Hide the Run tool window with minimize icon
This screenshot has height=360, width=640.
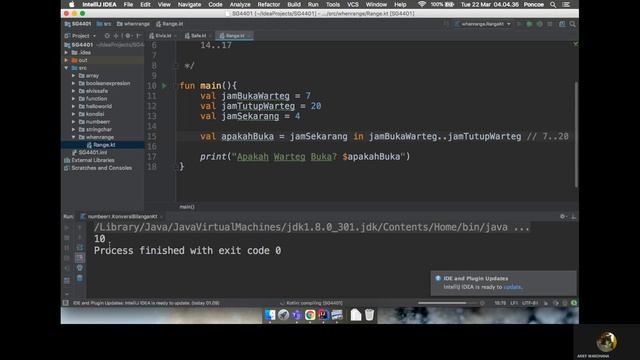[x=573, y=216]
